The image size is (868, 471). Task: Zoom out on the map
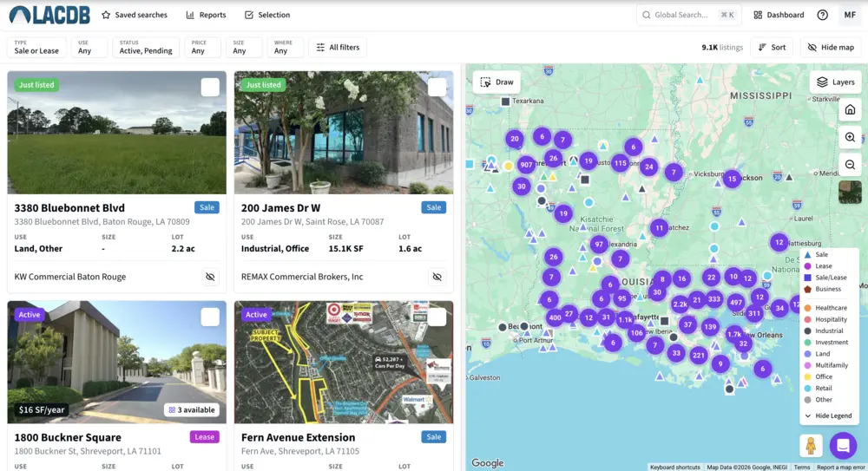850,165
